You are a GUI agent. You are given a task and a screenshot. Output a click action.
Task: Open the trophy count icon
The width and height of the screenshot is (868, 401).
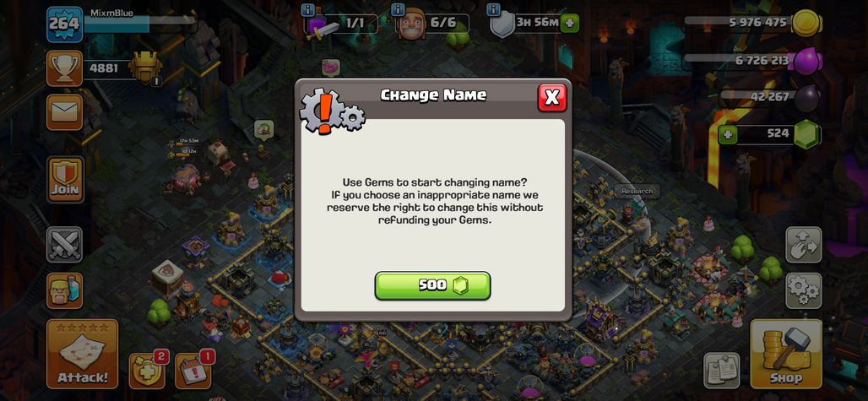[64, 68]
